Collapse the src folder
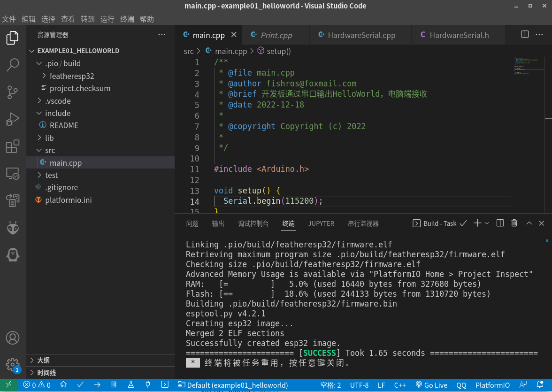This screenshot has height=392, width=552. click(50, 151)
